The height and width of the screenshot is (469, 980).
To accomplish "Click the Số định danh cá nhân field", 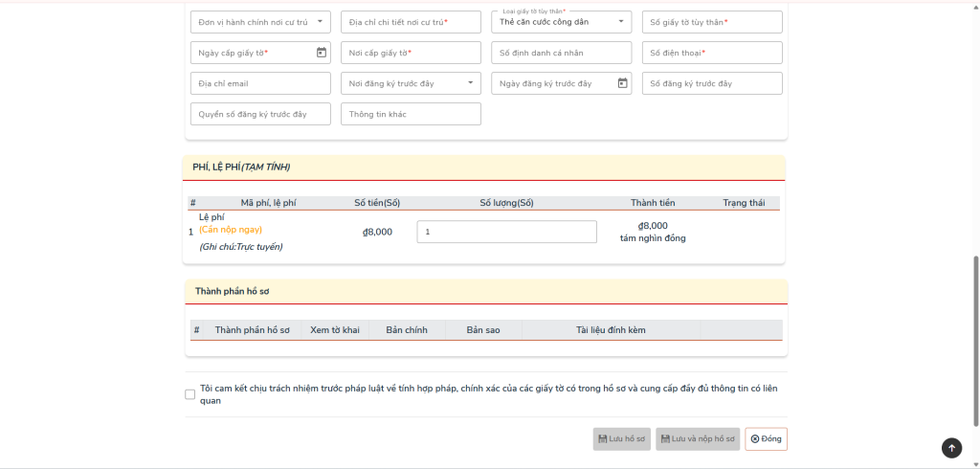I will pos(561,53).
